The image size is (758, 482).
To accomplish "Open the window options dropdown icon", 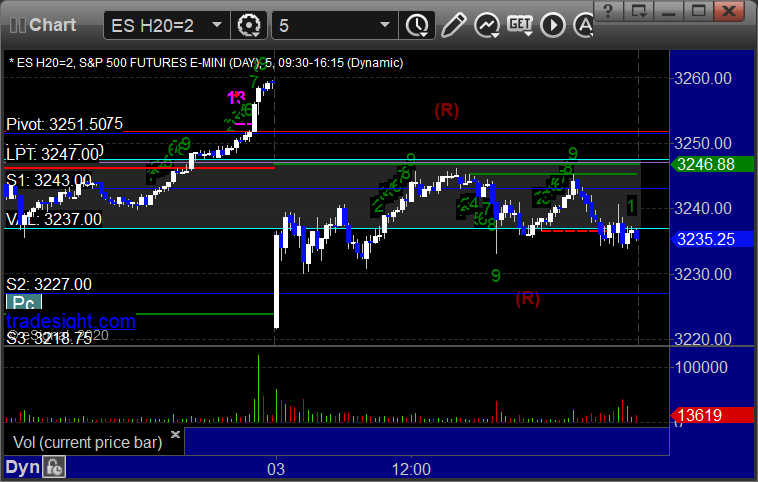I will pos(638,11).
